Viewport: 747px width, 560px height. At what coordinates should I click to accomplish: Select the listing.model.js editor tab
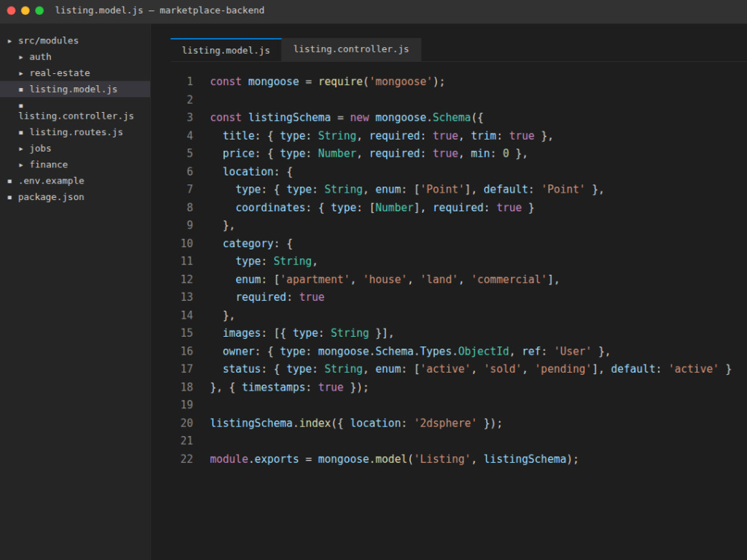point(226,50)
